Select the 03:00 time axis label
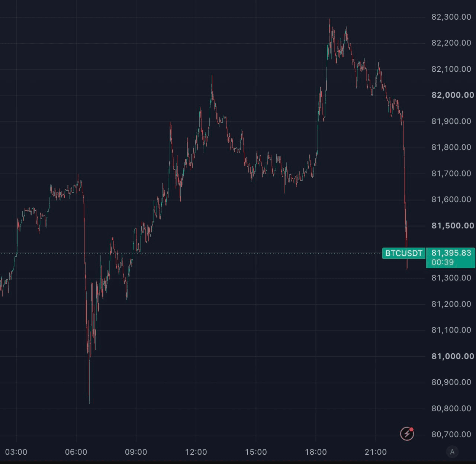This screenshot has width=476, height=464. click(x=16, y=452)
